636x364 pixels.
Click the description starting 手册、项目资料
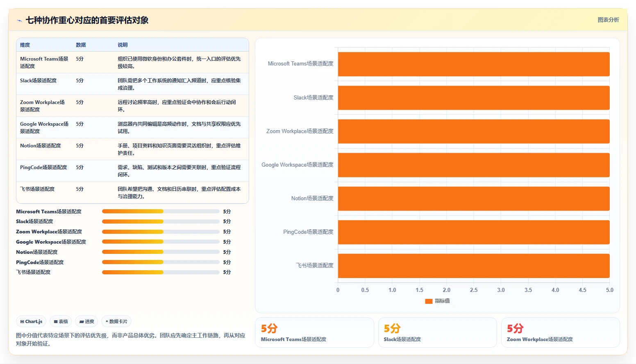(x=179, y=149)
